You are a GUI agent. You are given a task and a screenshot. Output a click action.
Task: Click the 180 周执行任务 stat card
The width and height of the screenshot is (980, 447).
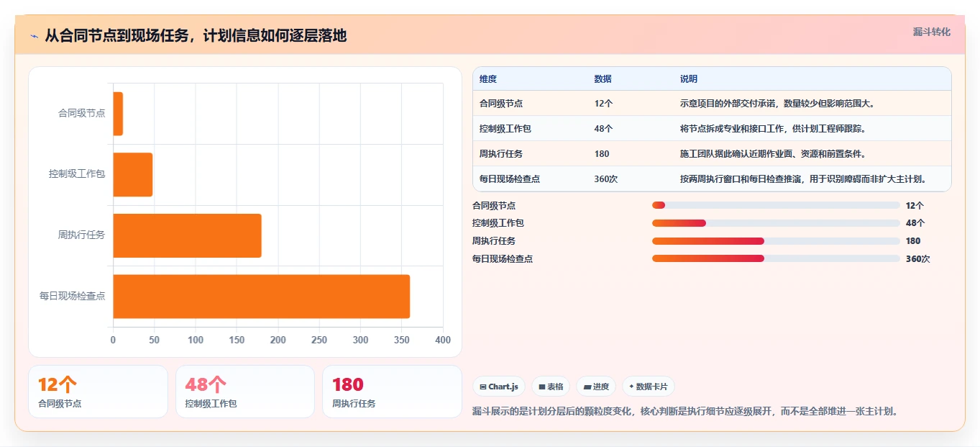point(392,392)
